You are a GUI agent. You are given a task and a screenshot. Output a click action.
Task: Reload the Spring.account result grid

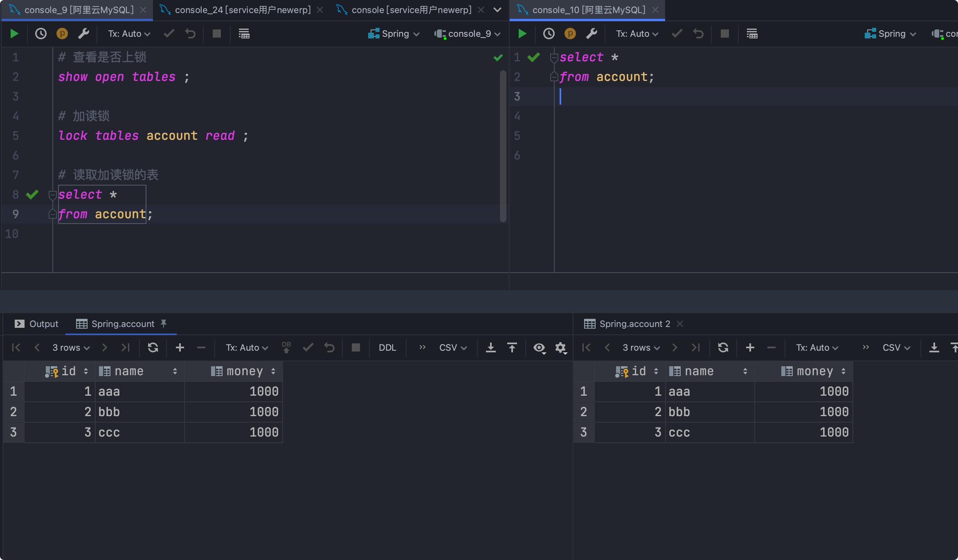click(x=153, y=347)
